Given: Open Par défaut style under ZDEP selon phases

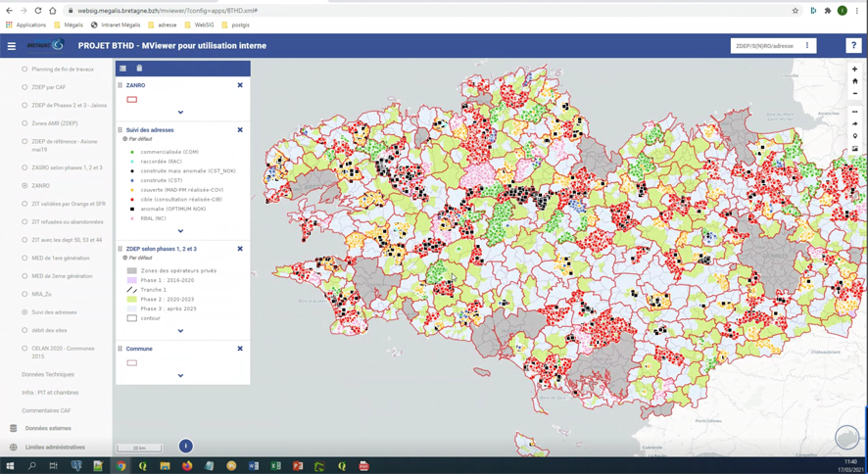Looking at the screenshot, I should pyautogui.click(x=139, y=259).
